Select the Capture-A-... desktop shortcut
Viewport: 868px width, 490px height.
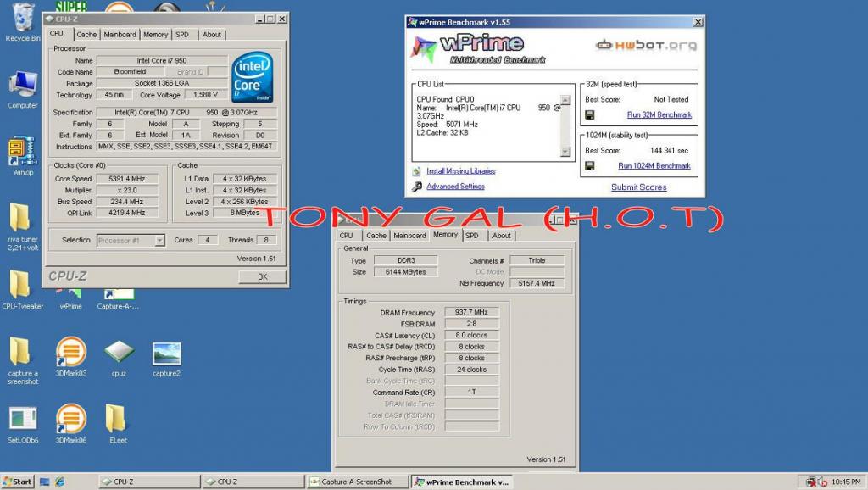click(118, 298)
